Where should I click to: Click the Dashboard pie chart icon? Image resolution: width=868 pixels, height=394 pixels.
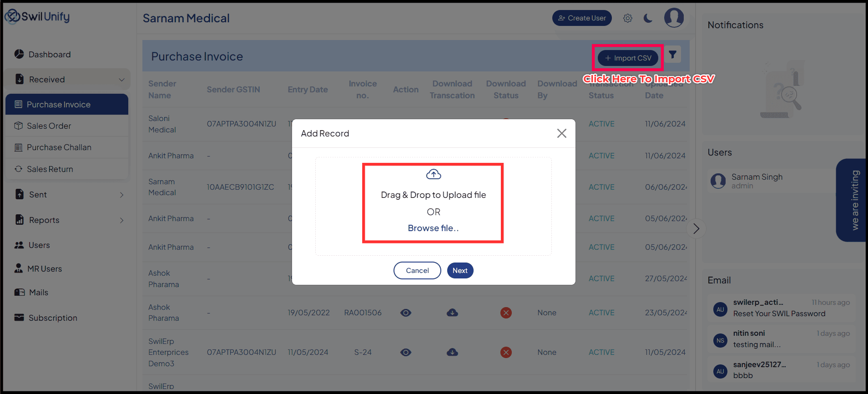[19, 54]
